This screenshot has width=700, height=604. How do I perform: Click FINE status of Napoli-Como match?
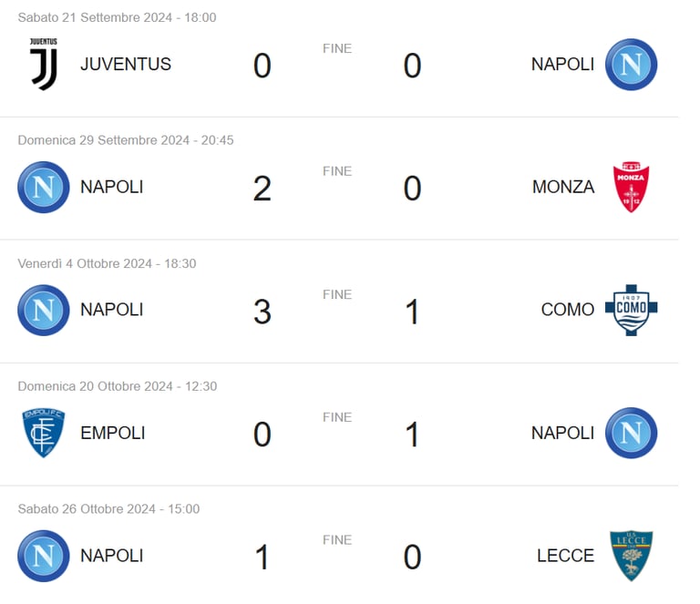tap(337, 294)
